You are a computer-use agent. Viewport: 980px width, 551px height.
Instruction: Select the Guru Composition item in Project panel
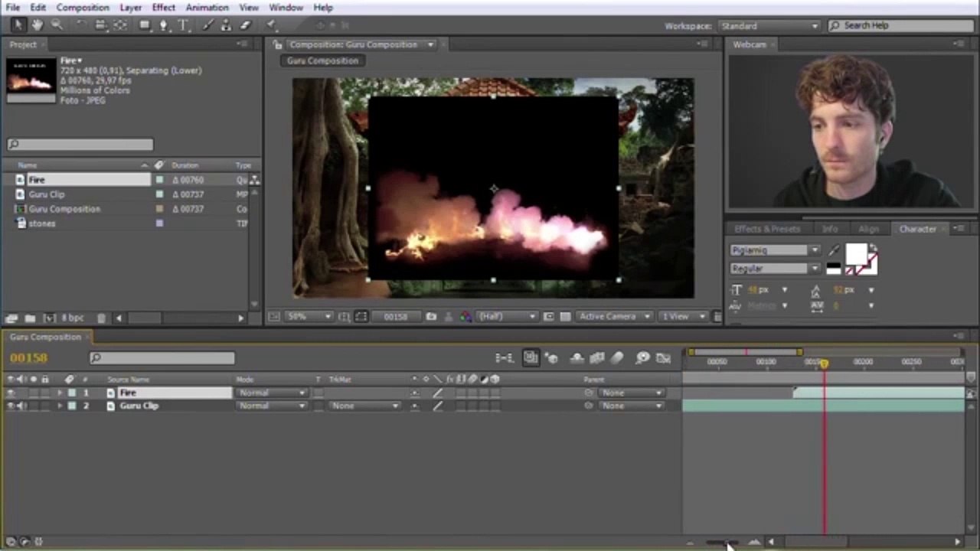click(x=64, y=209)
